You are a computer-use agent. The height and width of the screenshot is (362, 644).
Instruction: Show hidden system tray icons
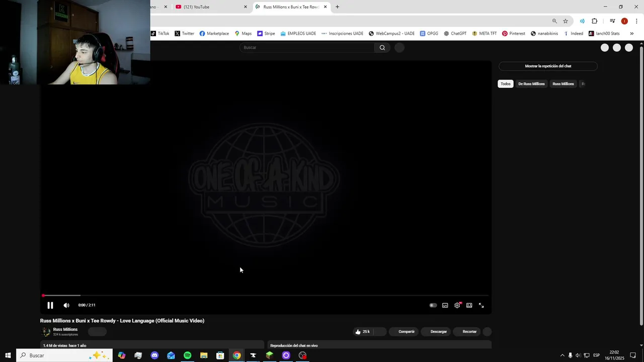[562, 355]
